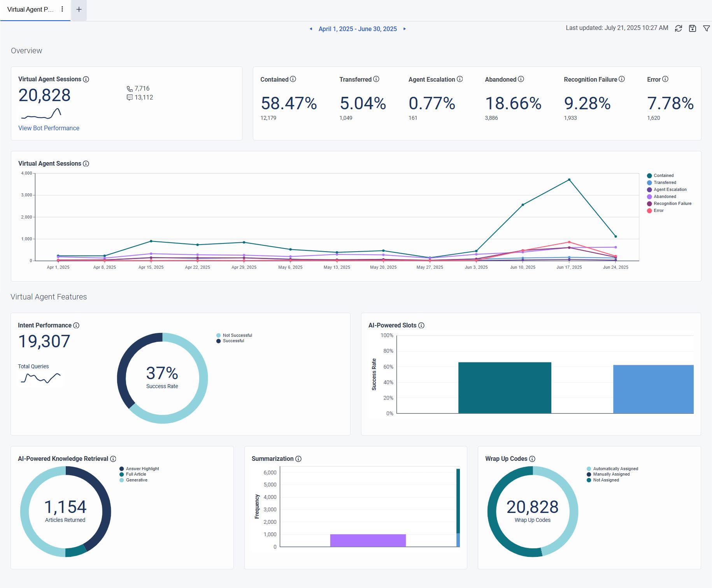
Task: Refresh the dashboard data
Action: 678,28
